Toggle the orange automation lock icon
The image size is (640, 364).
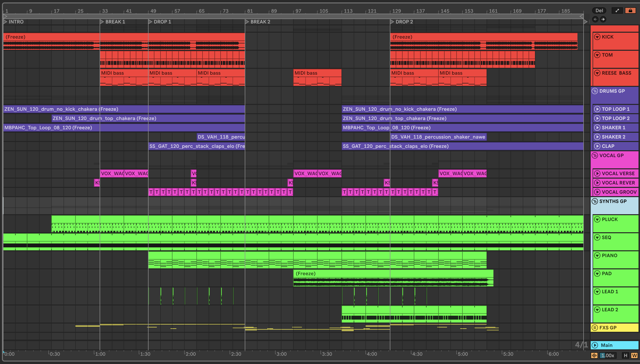tap(630, 10)
